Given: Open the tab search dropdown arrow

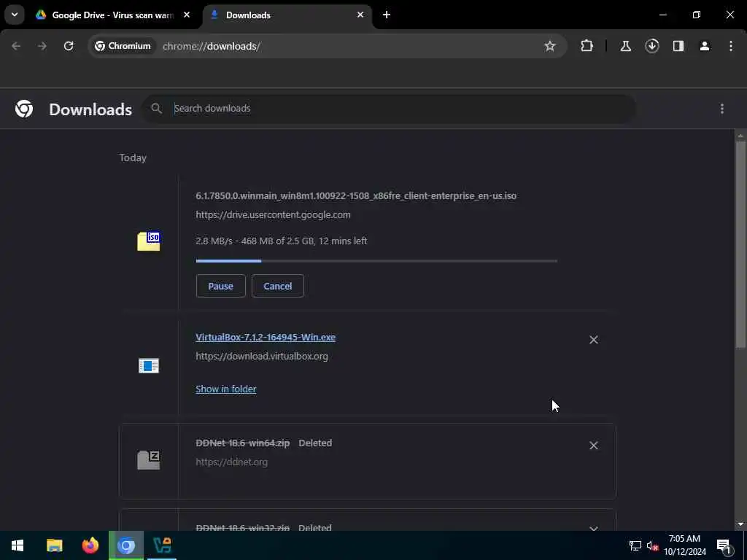Looking at the screenshot, I should (x=15, y=15).
